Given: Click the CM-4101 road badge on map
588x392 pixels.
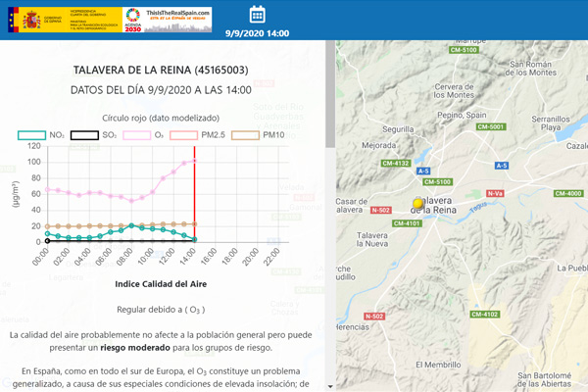Looking at the screenshot, I should pyautogui.click(x=408, y=223).
